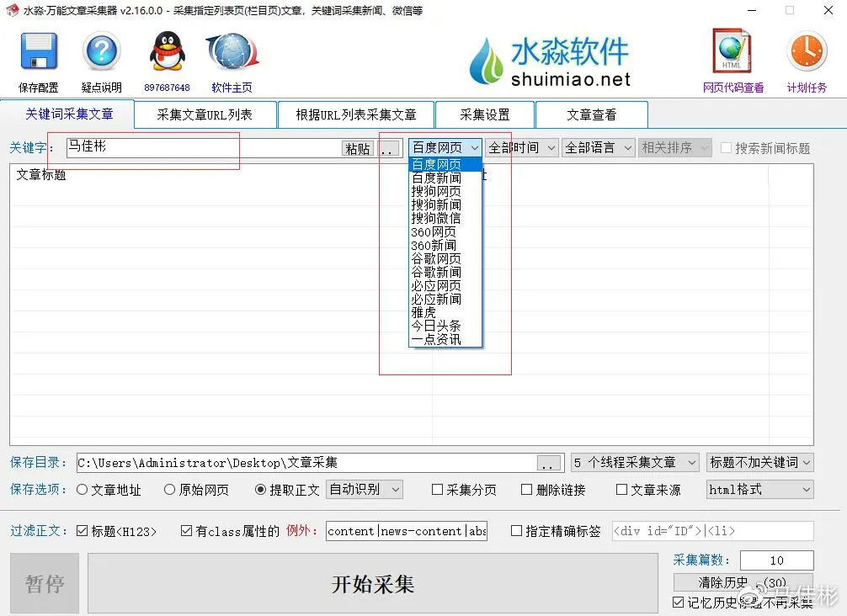Open the 疑点说明 help question-mark icon
847x616 pixels.
point(102,51)
